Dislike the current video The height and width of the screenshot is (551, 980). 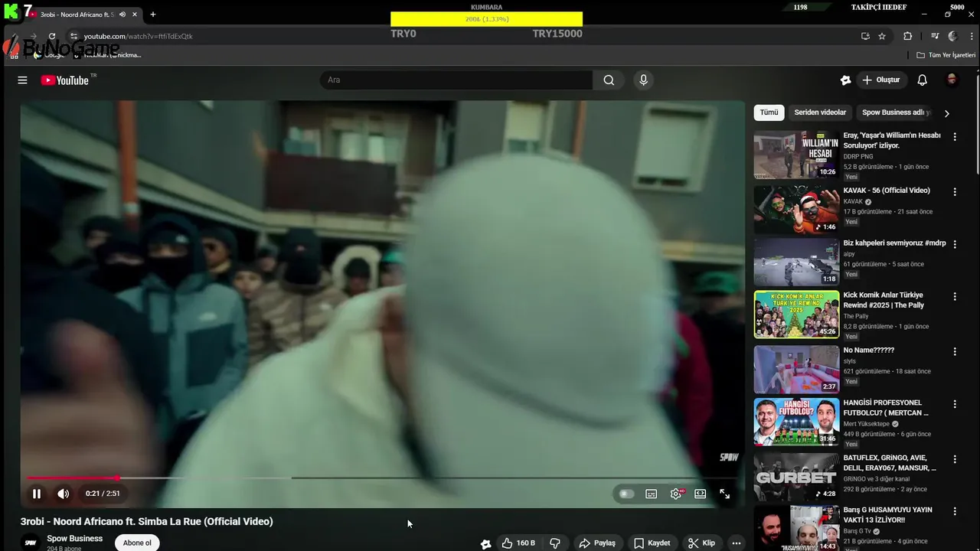(x=555, y=543)
